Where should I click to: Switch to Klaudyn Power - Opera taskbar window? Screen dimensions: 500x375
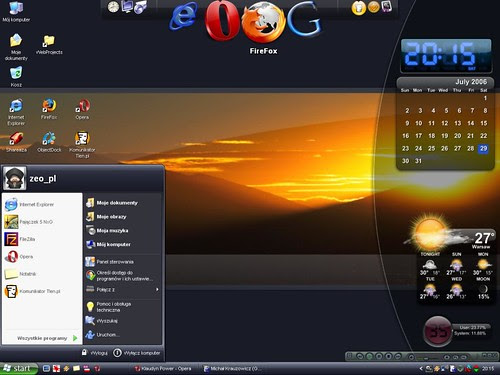163,368
